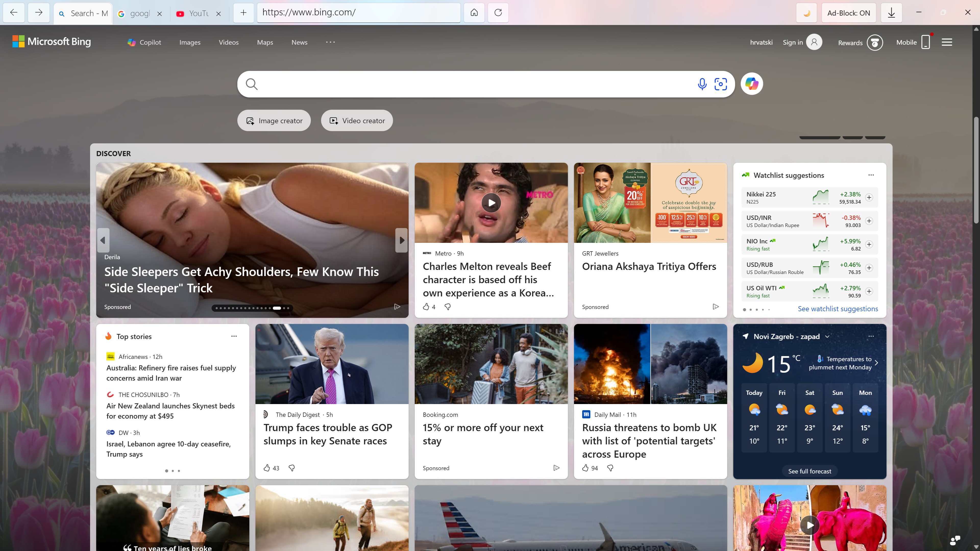Open the browser home page icon
The image size is (980, 551).
click(474, 12)
